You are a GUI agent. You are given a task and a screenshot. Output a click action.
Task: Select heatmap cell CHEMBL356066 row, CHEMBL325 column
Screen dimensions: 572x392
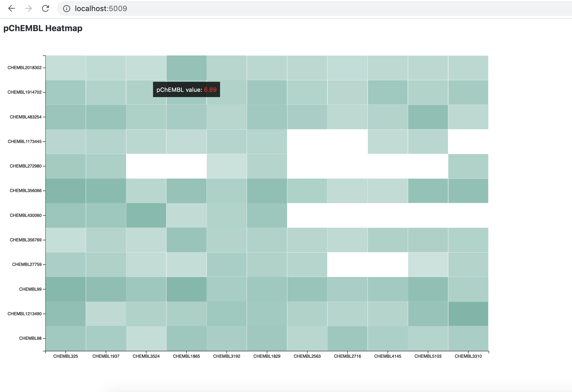66,191
